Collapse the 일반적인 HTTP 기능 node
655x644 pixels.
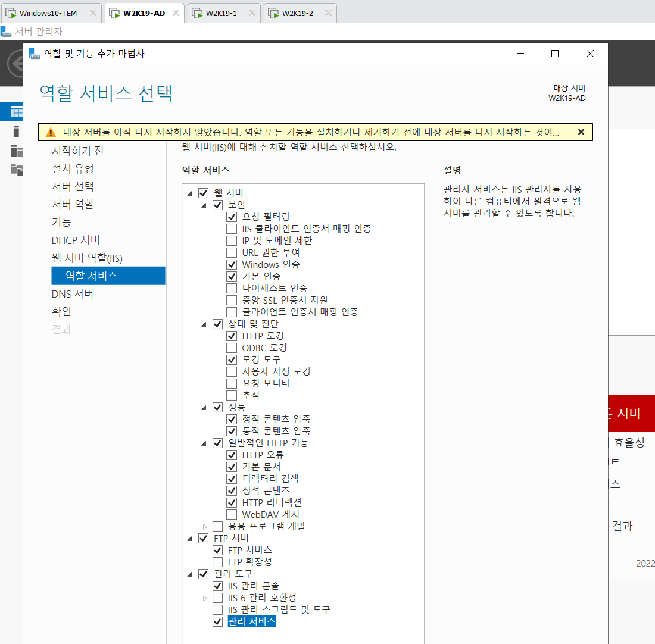tap(204, 443)
